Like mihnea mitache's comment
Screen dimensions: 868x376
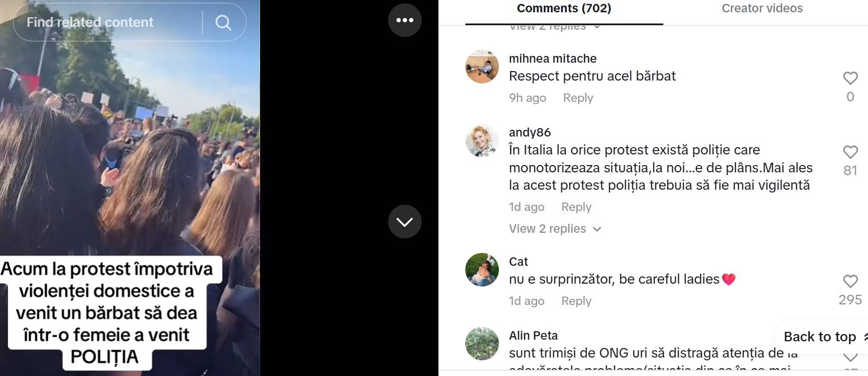[850, 78]
